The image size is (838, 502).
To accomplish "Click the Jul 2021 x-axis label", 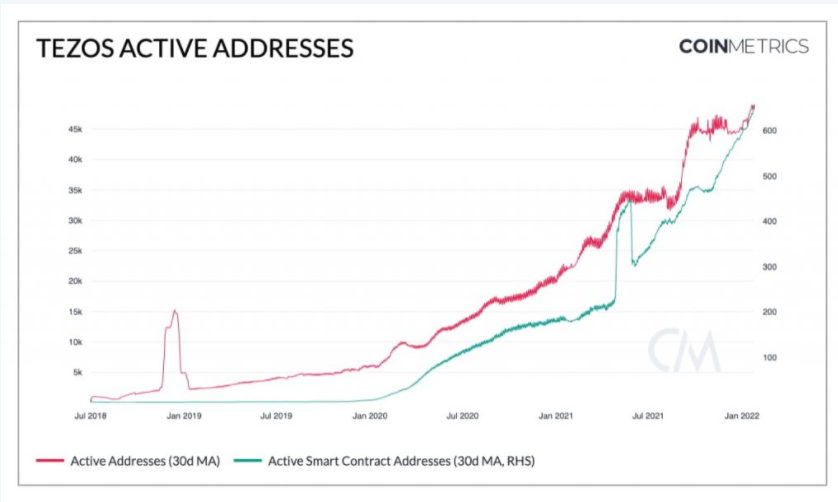I will [x=648, y=416].
